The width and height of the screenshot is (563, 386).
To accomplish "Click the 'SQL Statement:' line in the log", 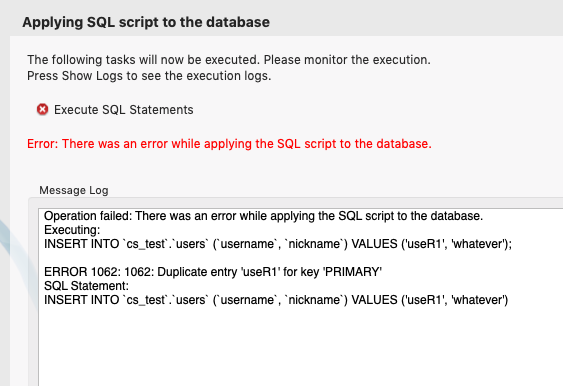I will (86, 286).
